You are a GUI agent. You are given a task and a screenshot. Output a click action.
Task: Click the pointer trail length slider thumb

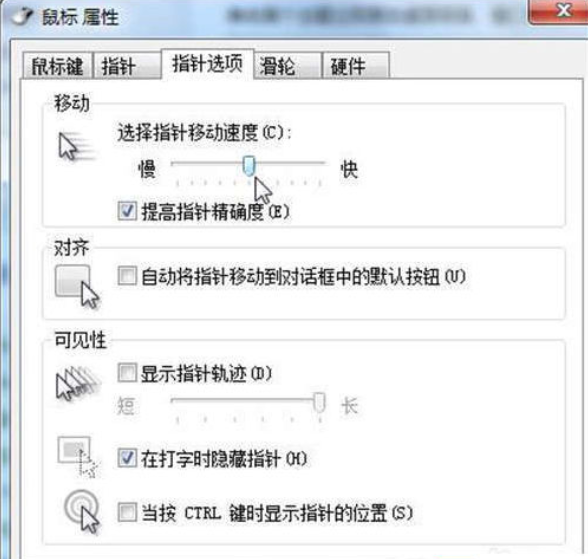320,403
